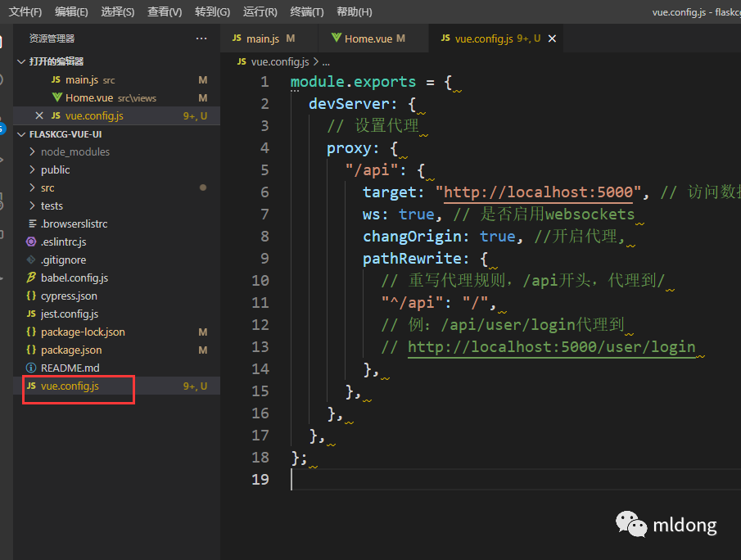
Task: Click line number 10 in the gutter
Action: click(260, 281)
